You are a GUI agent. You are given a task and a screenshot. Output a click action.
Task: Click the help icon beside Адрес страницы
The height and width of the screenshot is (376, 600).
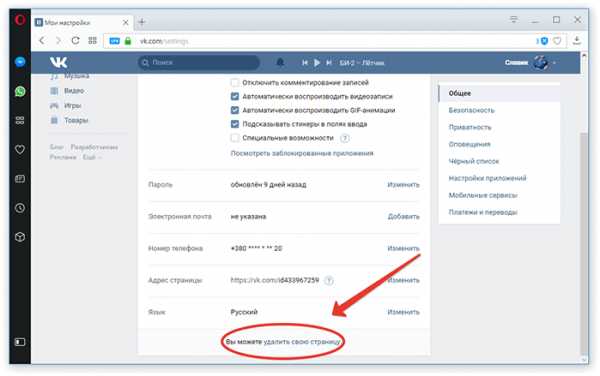click(x=329, y=281)
